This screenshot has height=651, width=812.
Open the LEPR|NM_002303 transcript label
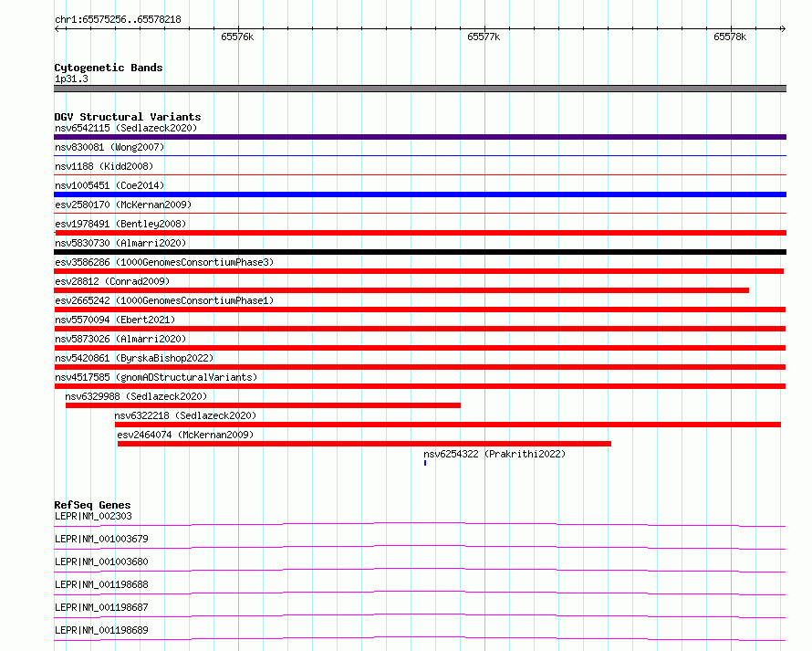coord(93,516)
